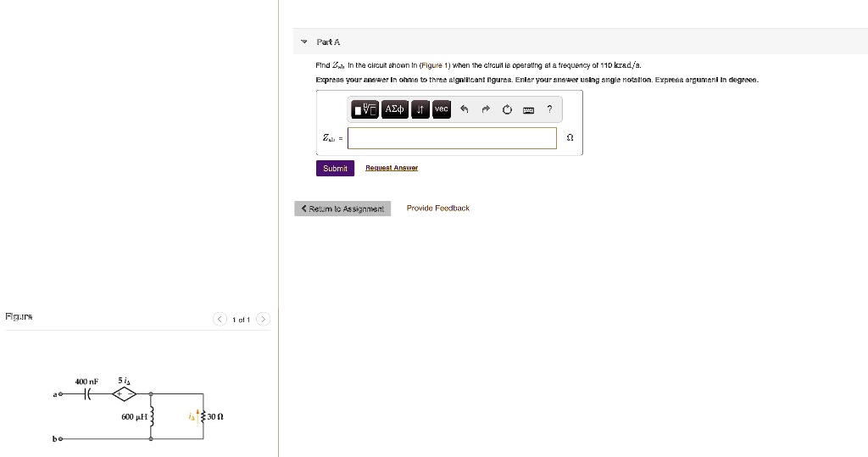
Task: Click the Request Answer link
Action: point(392,168)
